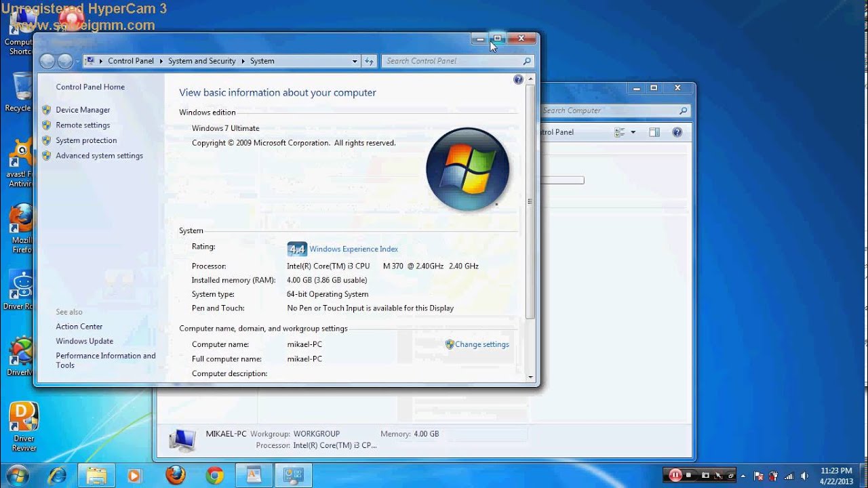Open help in the Computer window
The image size is (868, 488).
click(x=677, y=132)
